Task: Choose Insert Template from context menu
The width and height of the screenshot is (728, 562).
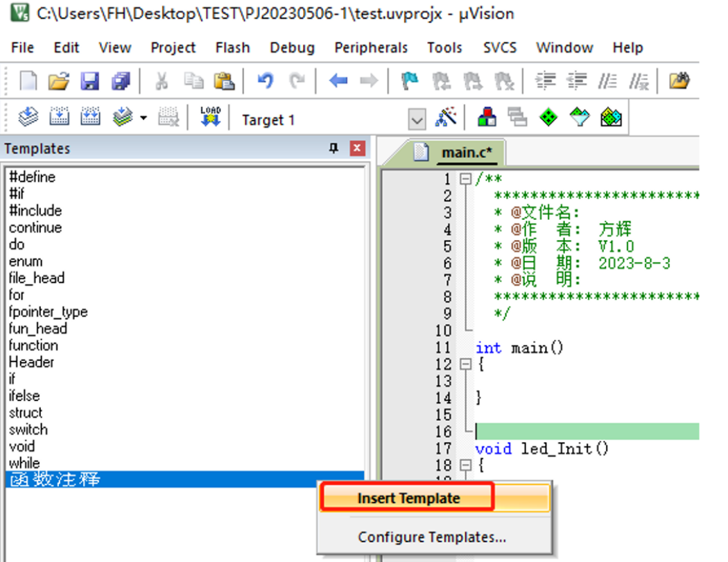Action: pos(408,498)
